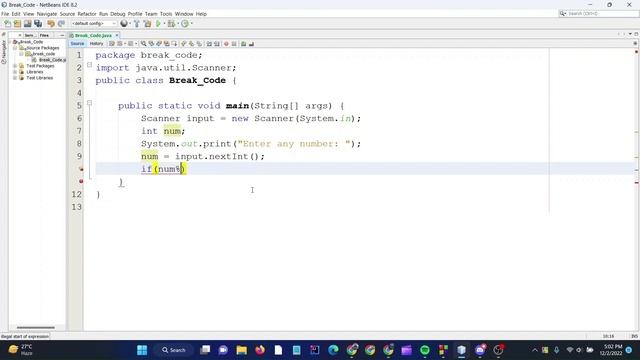Screen dimensions: 640x360
Task: Click the error marker beside line 11
Action: (81, 181)
